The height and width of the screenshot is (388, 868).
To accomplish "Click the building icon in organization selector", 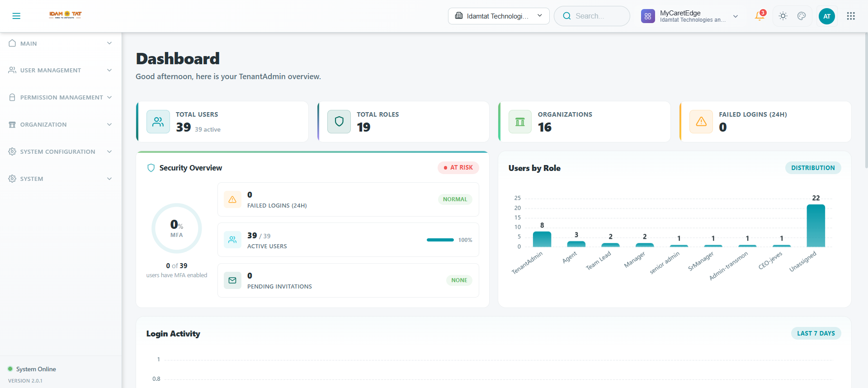I will pos(459,16).
